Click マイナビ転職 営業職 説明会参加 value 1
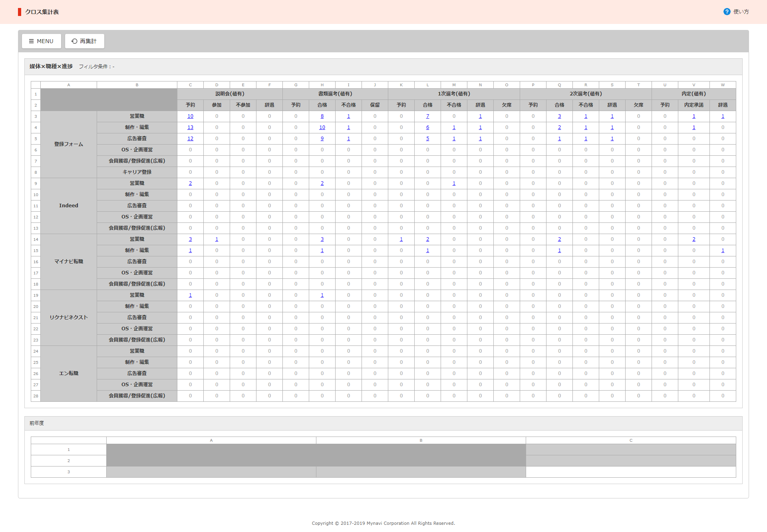Image resolution: width=767 pixels, height=532 pixels. [217, 239]
